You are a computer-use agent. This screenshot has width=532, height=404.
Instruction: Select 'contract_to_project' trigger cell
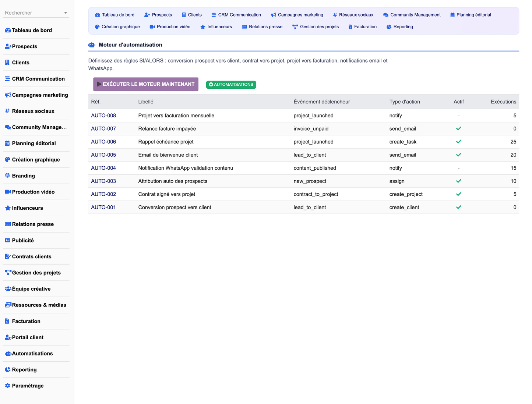[316, 194]
